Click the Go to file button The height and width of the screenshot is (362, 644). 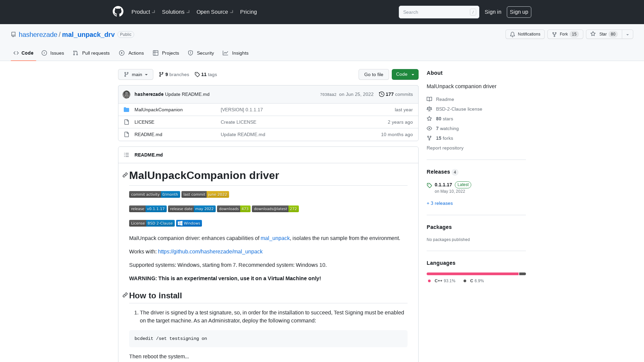coord(374,74)
